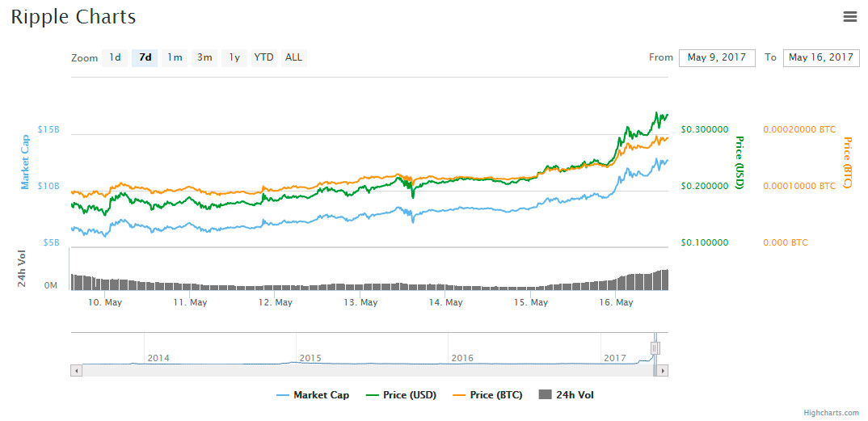The image size is (868, 421).
Task: Click the 0.00020000 BTC axis value
Action: (799, 129)
